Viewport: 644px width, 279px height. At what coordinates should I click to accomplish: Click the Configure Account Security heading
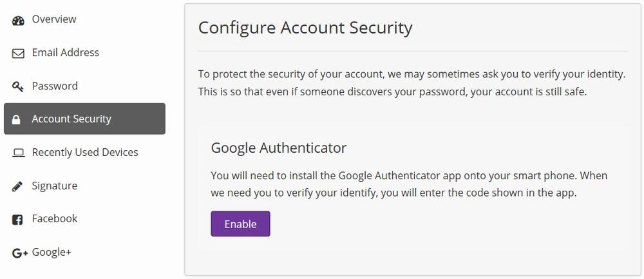point(305,28)
